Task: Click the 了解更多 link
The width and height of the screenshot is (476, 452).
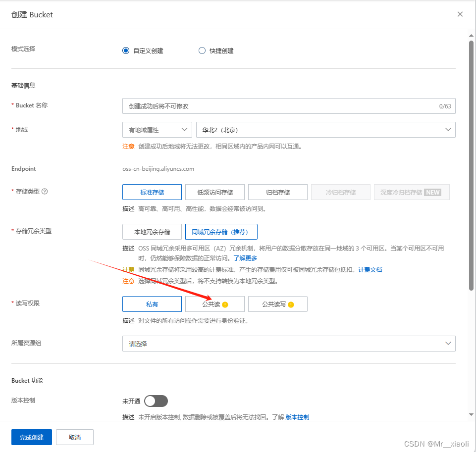Action: pos(245,257)
